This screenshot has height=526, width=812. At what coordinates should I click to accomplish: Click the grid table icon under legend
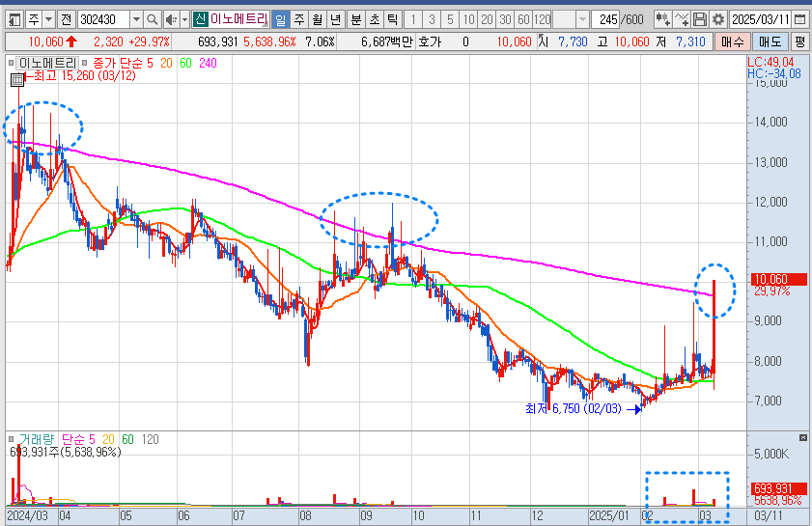pos(17,80)
